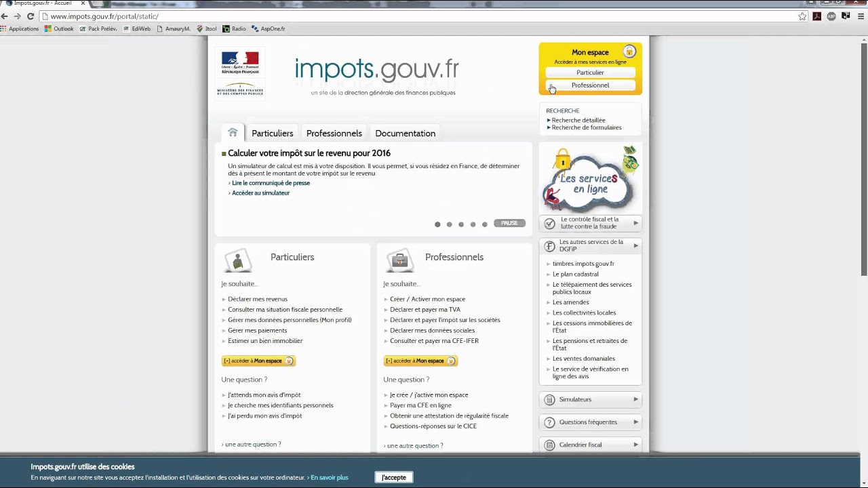This screenshot has width=868, height=488.
Task: Open the AmauryM. bookmark
Action: (x=174, y=28)
